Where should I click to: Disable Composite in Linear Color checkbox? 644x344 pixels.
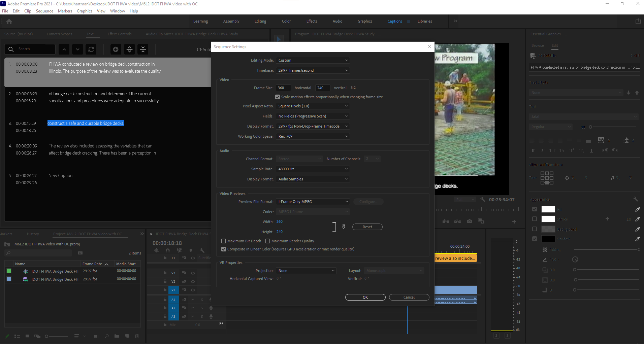point(224,249)
